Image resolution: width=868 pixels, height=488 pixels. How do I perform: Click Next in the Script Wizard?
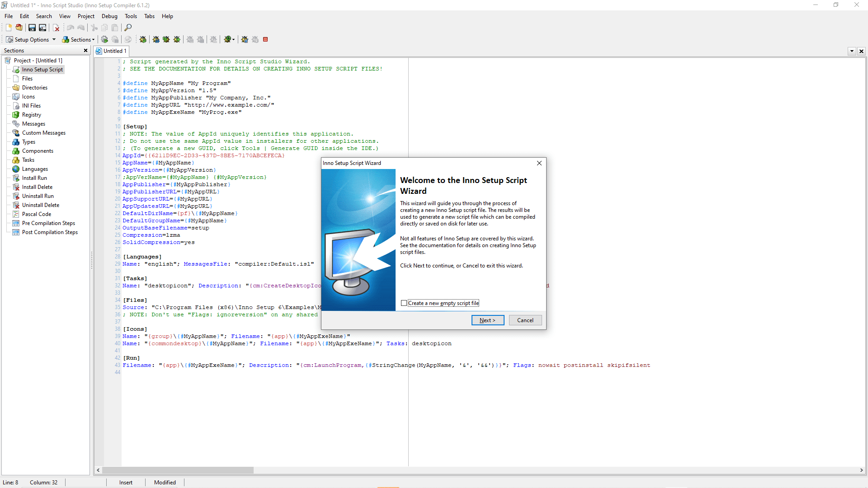point(487,320)
